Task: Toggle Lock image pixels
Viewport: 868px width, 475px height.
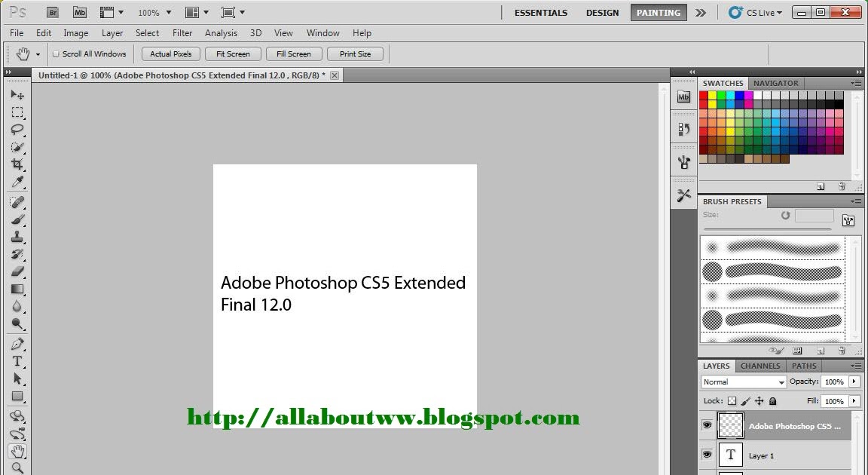Action: pos(746,401)
